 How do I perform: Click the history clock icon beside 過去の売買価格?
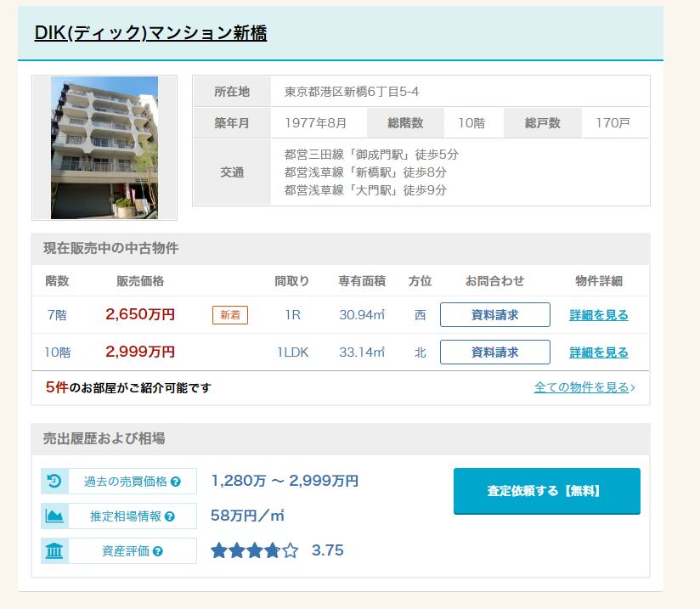[54, 481]
